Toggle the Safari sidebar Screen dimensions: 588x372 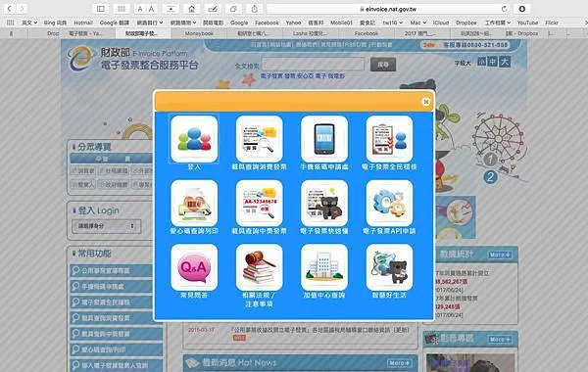click(x=101, y=9)
